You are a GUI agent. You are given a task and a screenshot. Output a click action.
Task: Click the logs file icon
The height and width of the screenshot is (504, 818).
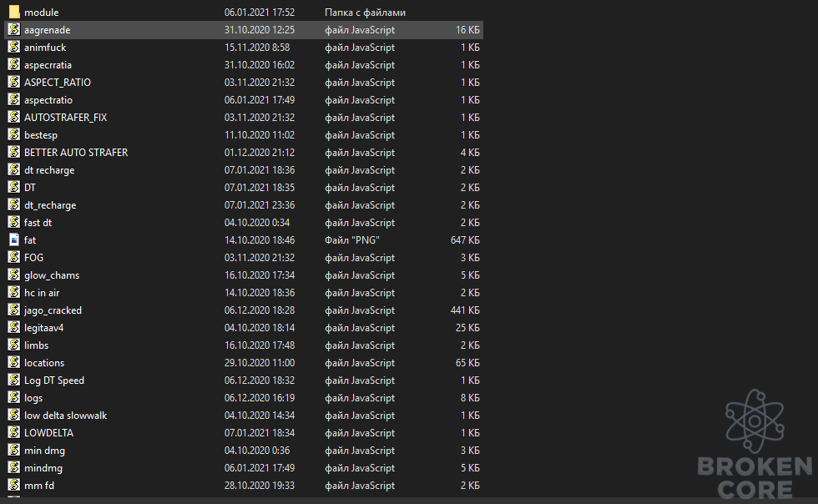coord(14,397)
